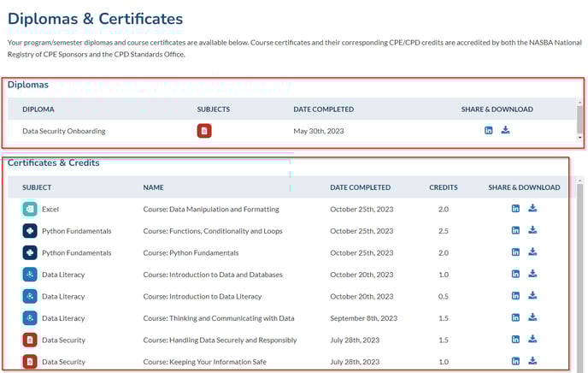Download the Introduction to Data Literacy certificate

532,295
